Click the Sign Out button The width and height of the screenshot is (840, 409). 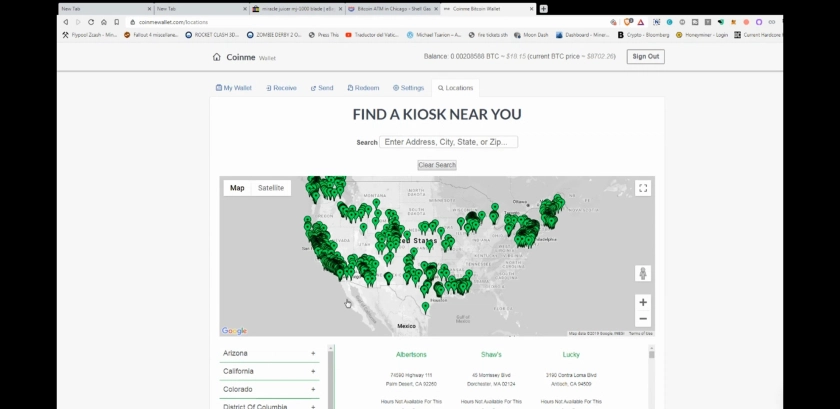tap(646, 56)
